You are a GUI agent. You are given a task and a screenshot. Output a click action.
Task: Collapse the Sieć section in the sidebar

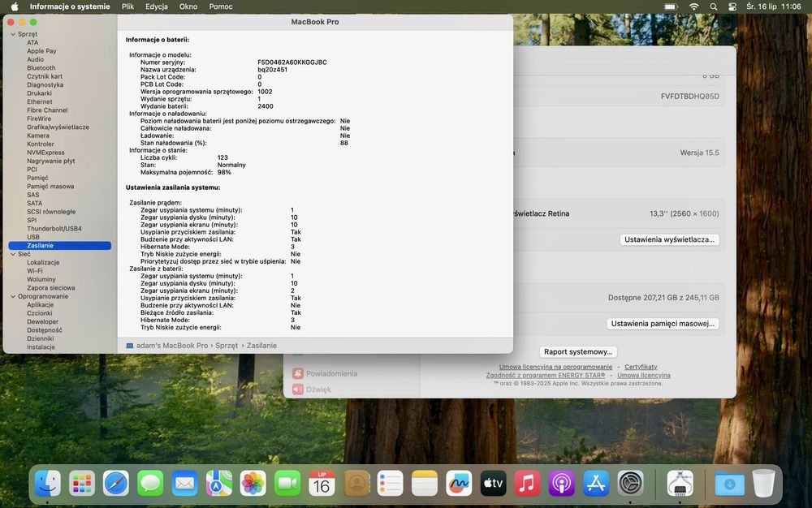13,254
